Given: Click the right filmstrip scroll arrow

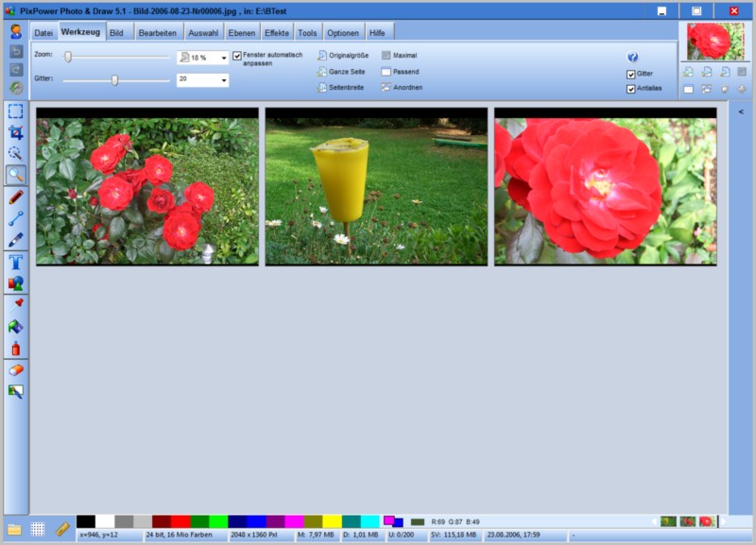Looking at the screenshot, I should [x=723, y=521].
